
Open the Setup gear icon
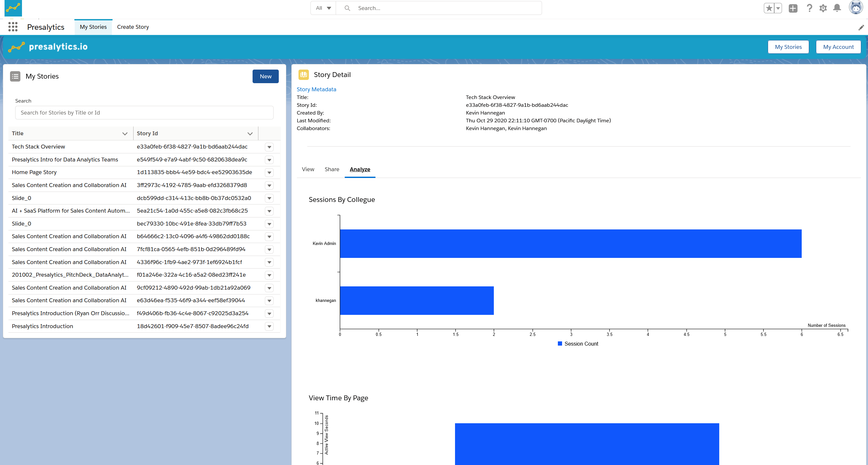point(823,8)
